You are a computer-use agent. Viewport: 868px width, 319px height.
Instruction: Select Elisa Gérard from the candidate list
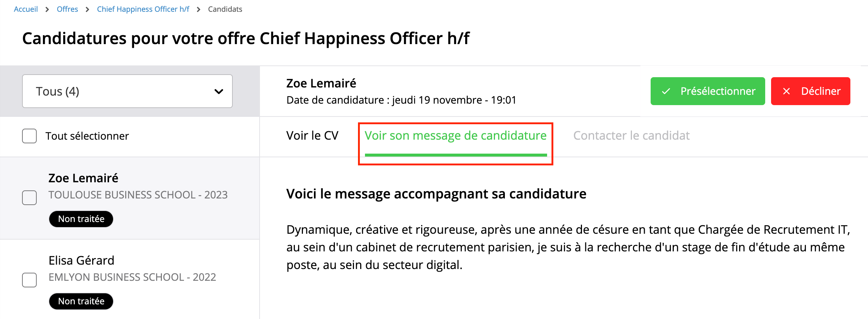pyautogui.click(x=82, y=260)
